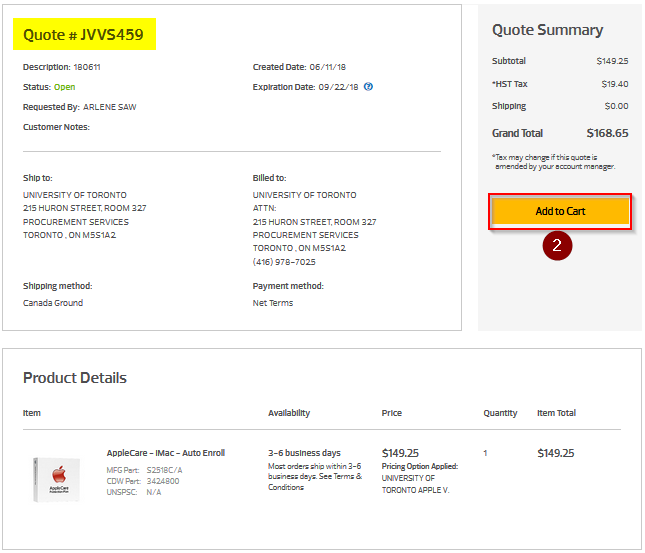This screenshot has width=645, height=553.
Task: Click the Product Details section heading
Action: [75, 378]
